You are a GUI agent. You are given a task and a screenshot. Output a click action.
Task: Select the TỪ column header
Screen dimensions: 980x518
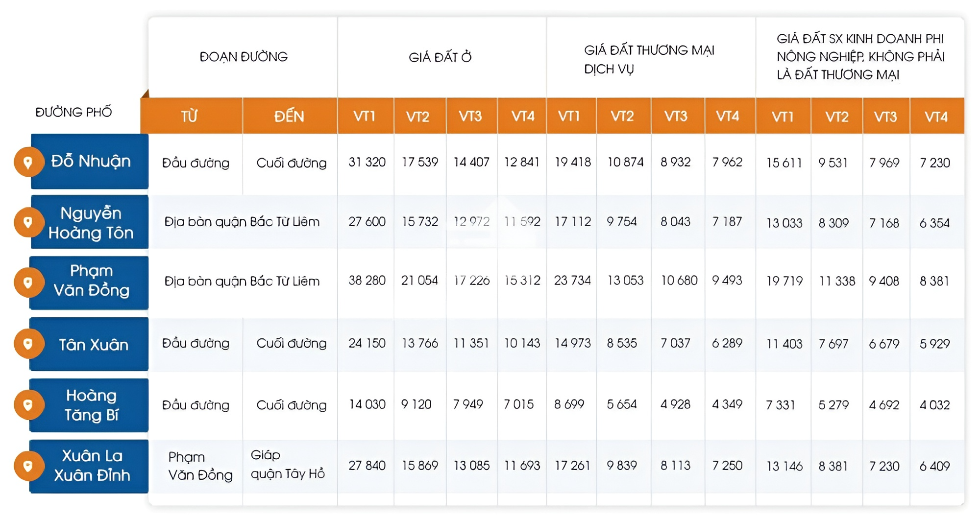point(190,117)
